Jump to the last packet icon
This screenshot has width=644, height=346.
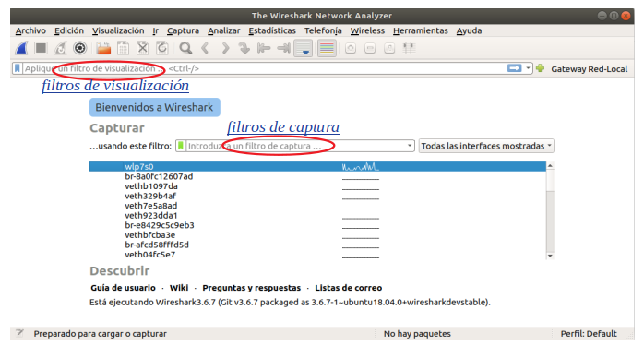(x=283, y=48)
